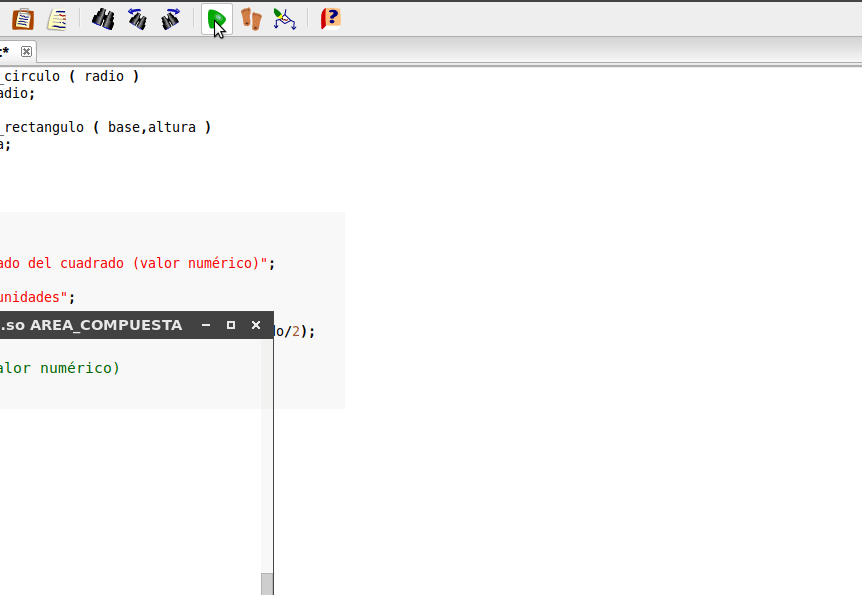Minimize the AREA_COMPUESTA execution window

pos(206,325)
